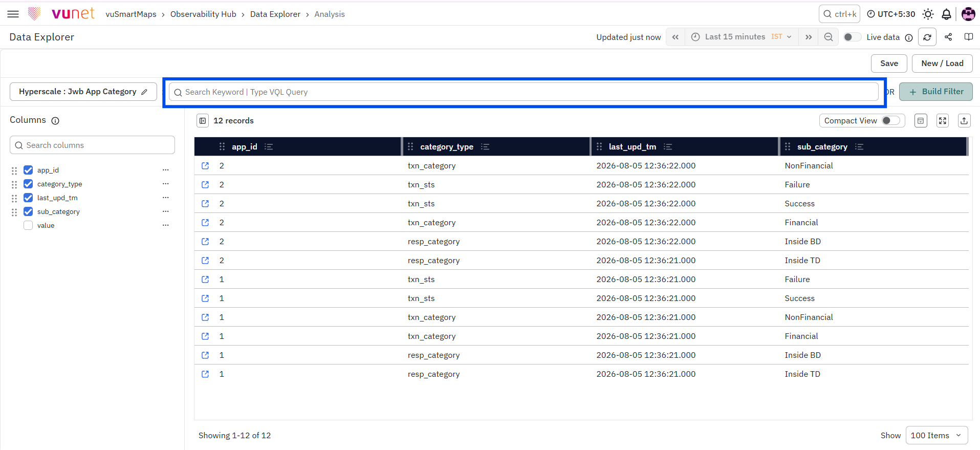Toggle the light/dark theme sun icon
The height and width of the screenshot is (450, 980).
(928, 14)
